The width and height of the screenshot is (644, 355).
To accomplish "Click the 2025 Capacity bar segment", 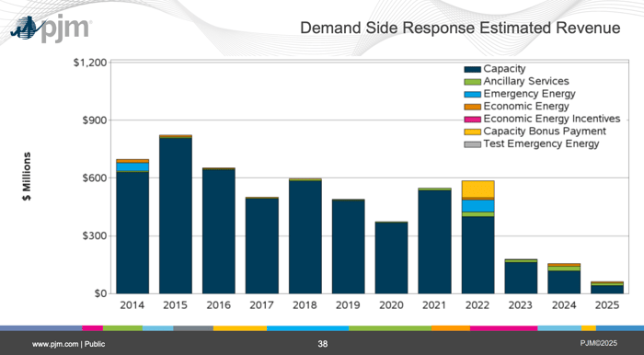I will (607, 290).
